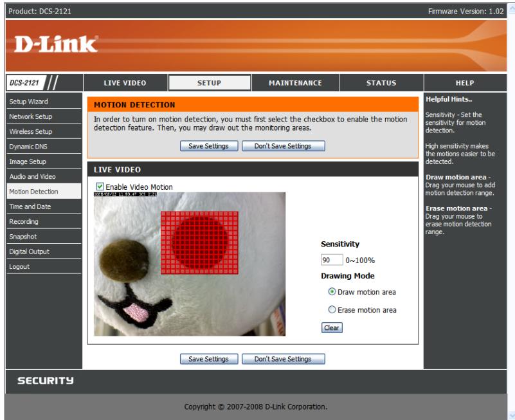Screen dimensions: 515x420
Task: Open the Help tab
Action: tap(465, 83)
